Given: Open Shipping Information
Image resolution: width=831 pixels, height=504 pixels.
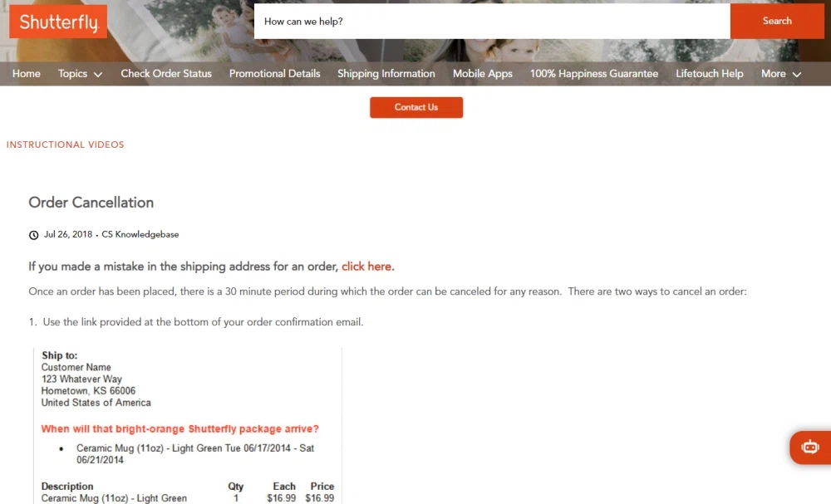Looking at the screenshot, I should (386, 74).
